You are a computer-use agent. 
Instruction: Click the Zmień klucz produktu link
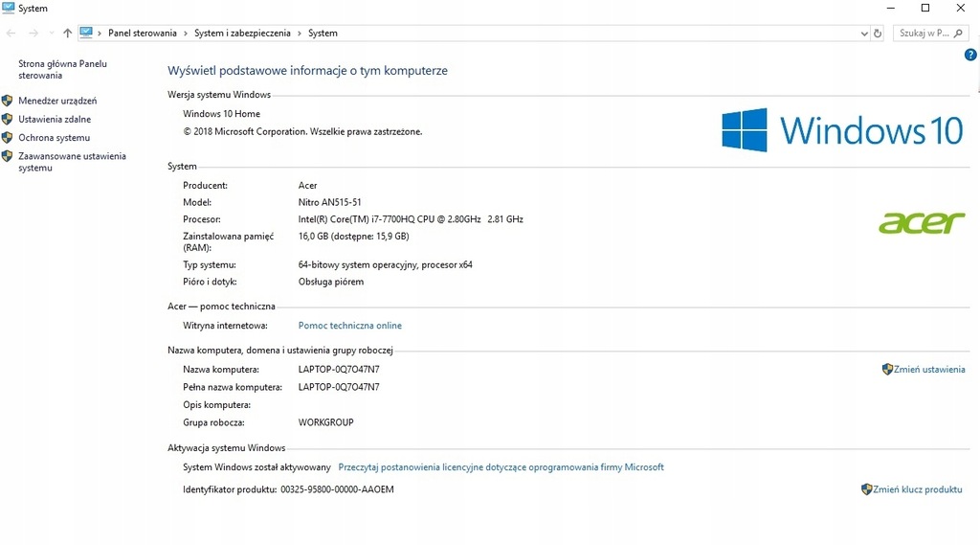click(918, 489)
